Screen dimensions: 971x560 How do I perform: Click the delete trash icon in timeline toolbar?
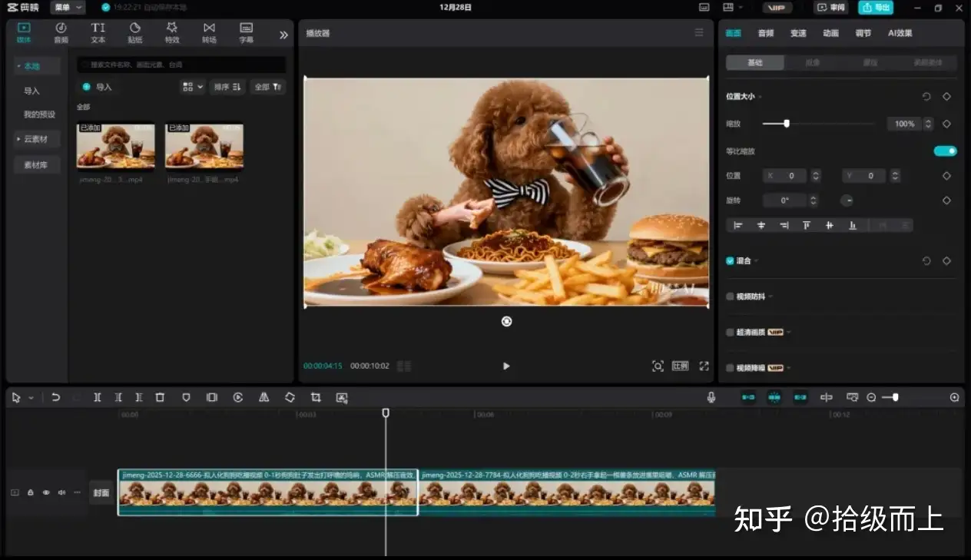160,397
